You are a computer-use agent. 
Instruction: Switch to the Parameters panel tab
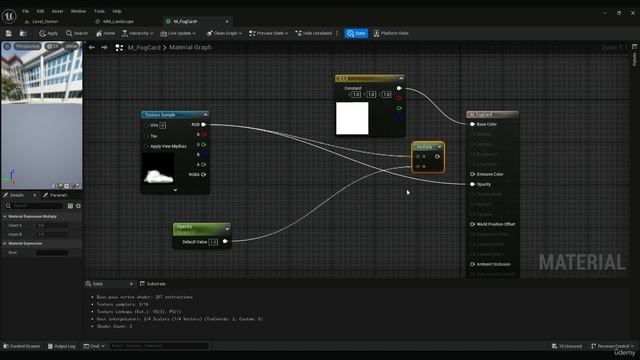point(56,196)
